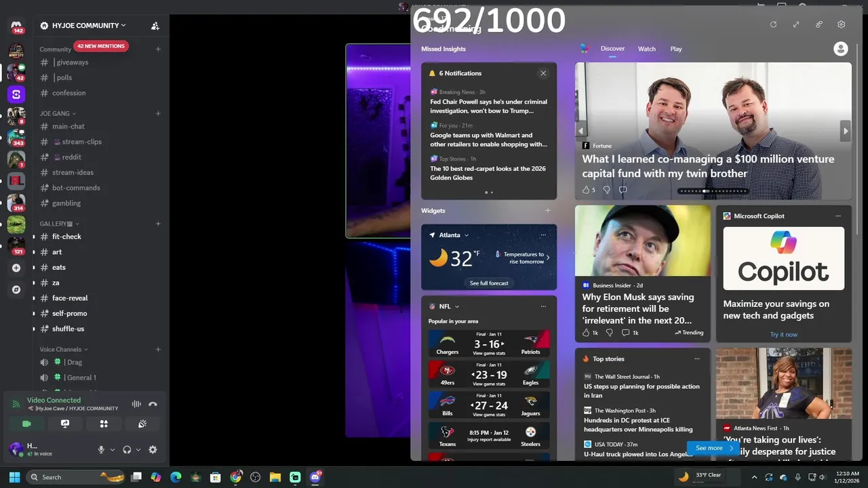Click the green connection signal icon

[16, 404]
